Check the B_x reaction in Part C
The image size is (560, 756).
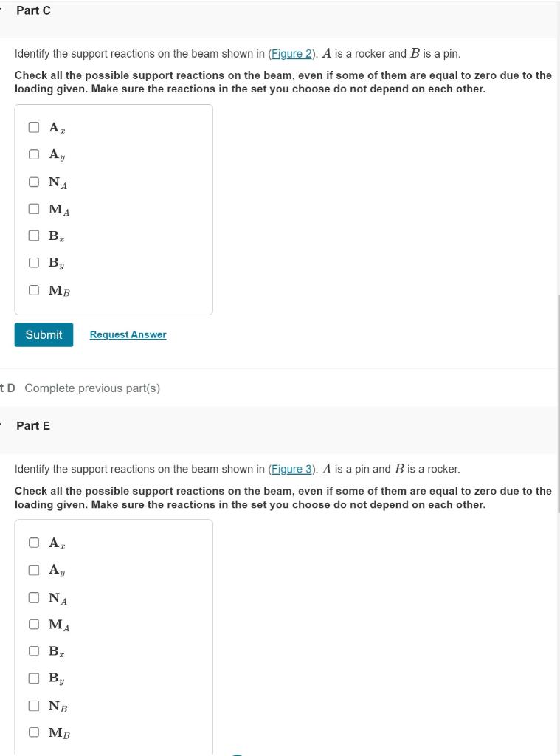(x=34, y=236)
